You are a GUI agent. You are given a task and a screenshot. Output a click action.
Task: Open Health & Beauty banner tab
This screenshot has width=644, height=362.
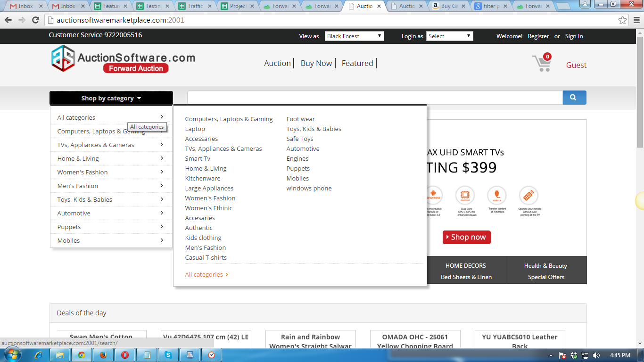tap(545, 265)
